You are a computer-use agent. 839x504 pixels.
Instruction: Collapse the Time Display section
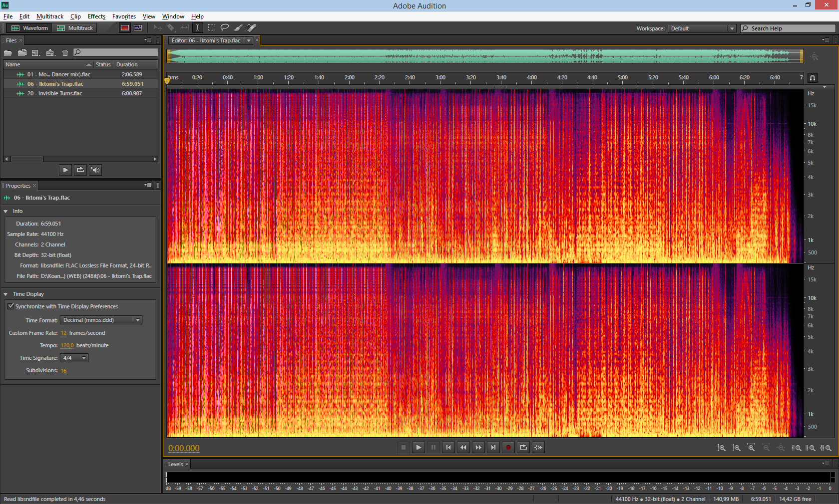pos(5,294)
